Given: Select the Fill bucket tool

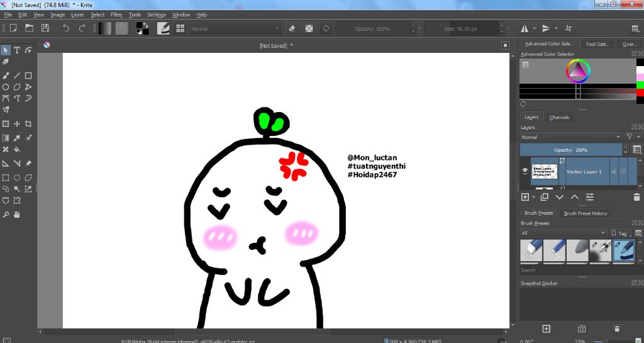Looking at the screenshot, I should point(17,150).
